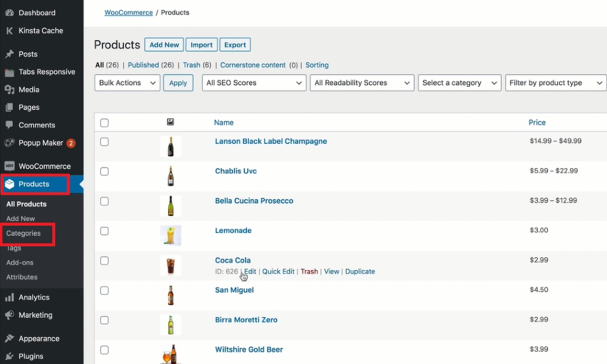Click View under Coca Cola
Viewport: 607px width, 364px height.
click(331, 272)
